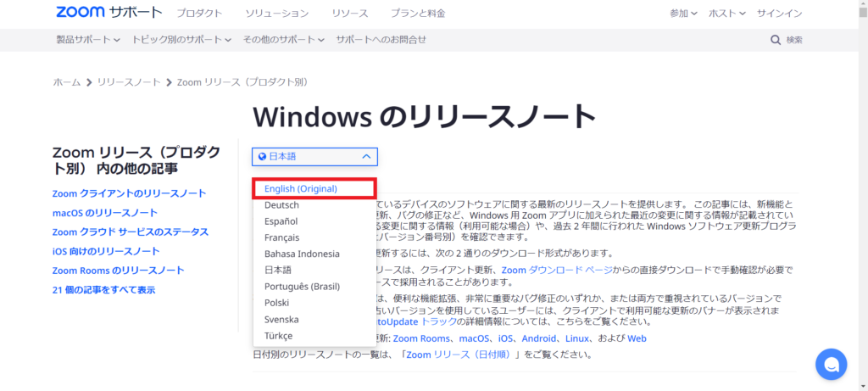Open the chat bubble widget
The height and width of the screenshot is (391, 868).
tap(831, 364)
